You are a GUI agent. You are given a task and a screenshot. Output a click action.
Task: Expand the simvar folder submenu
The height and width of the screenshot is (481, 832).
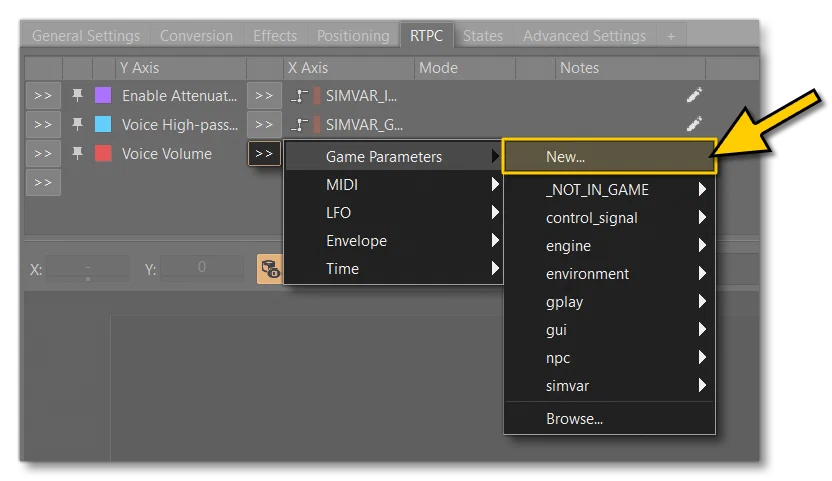pyautogui.click(x=609, y=386)
